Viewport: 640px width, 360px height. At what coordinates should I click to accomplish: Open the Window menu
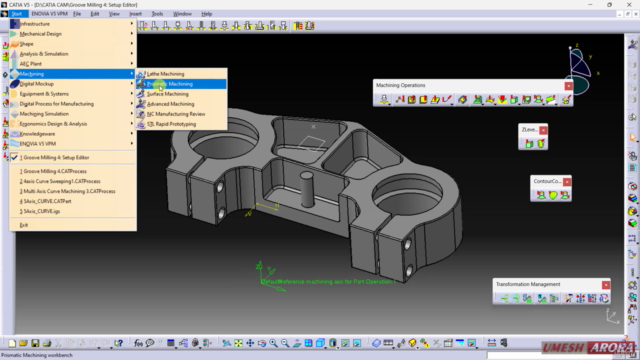[x=182, y=14]
